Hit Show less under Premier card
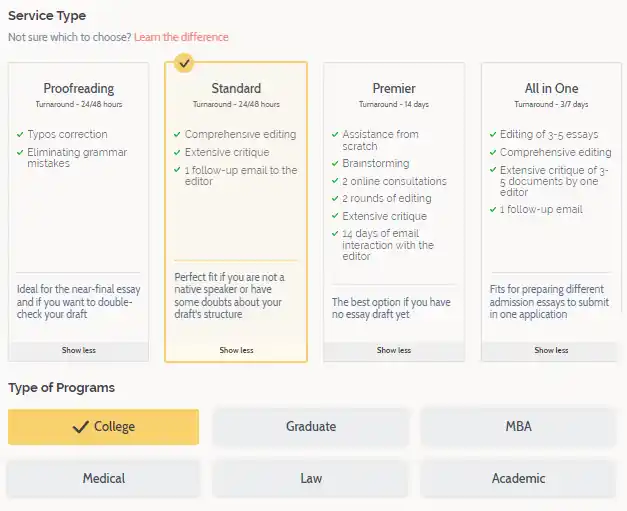 tap(394, 351)
